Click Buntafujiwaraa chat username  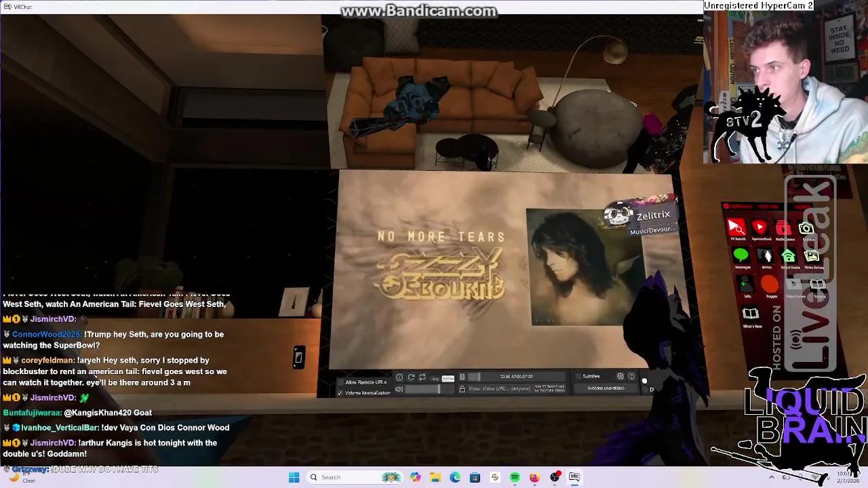click(32, 412)
